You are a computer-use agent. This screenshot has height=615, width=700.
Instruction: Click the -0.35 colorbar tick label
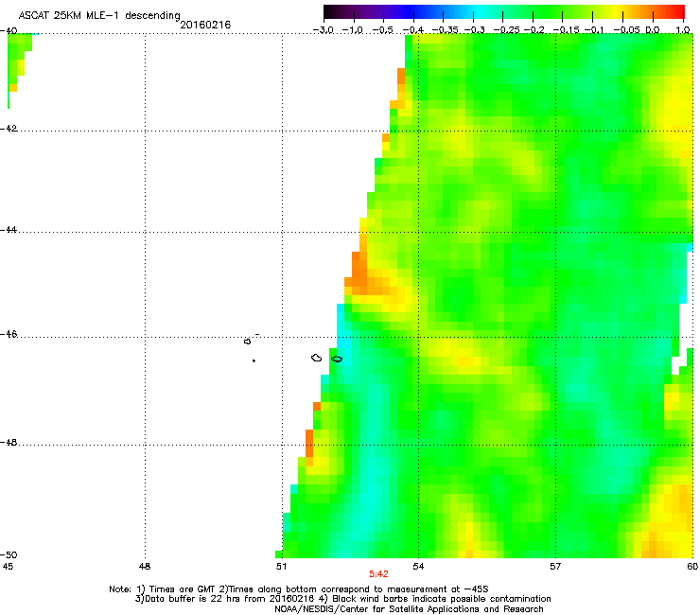(443, 30)
